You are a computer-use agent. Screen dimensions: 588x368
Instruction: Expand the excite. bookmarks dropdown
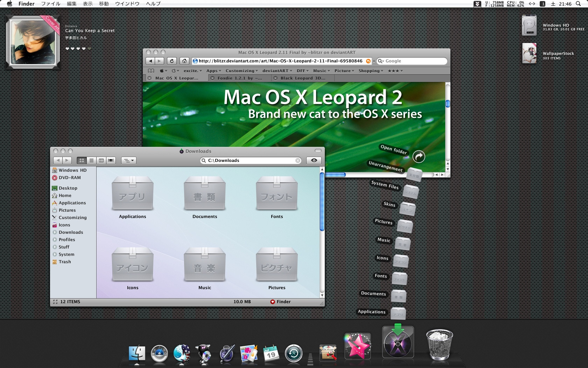[x=192, y=71]
